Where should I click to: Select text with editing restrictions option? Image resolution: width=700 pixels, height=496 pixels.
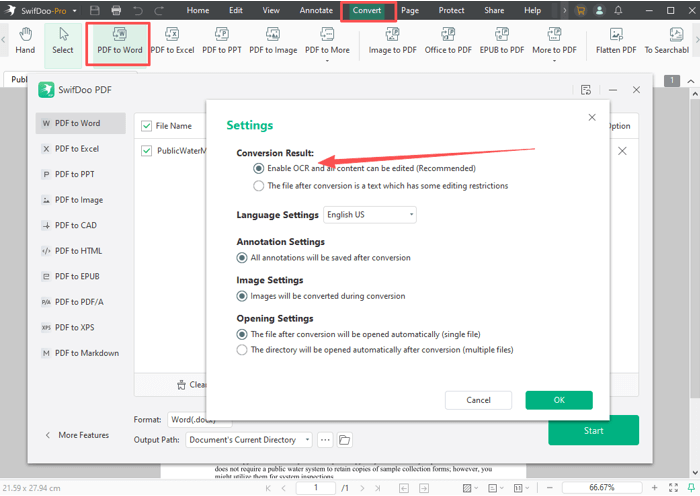tap(258, 186)
